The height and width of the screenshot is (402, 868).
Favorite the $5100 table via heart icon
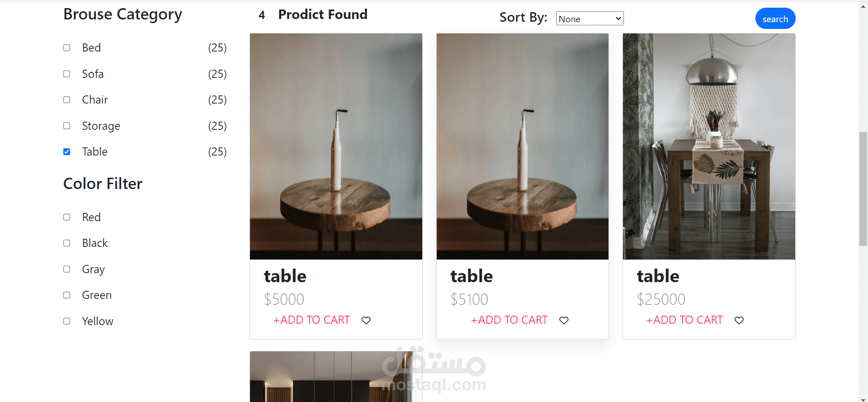click(x=564, y=320)
